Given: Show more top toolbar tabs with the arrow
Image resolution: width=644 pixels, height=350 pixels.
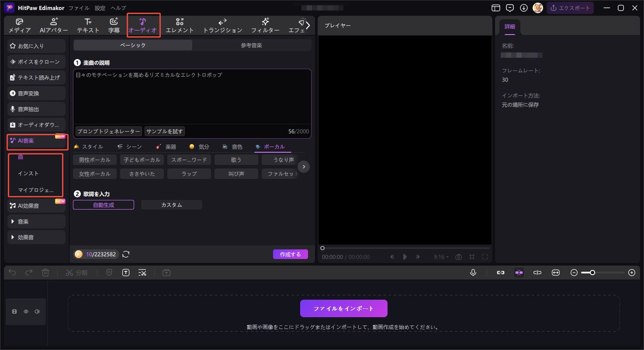Looking at the screenshot, I should tap(308, 25).
